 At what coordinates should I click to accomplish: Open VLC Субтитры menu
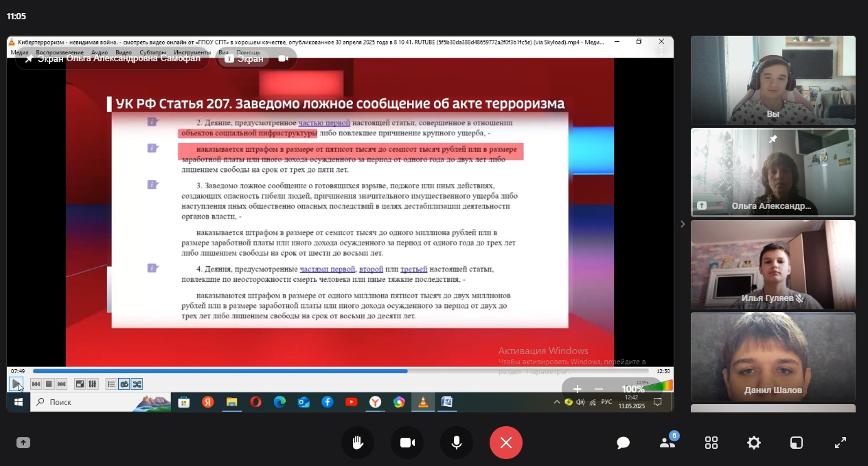click(x=153, y=52)
